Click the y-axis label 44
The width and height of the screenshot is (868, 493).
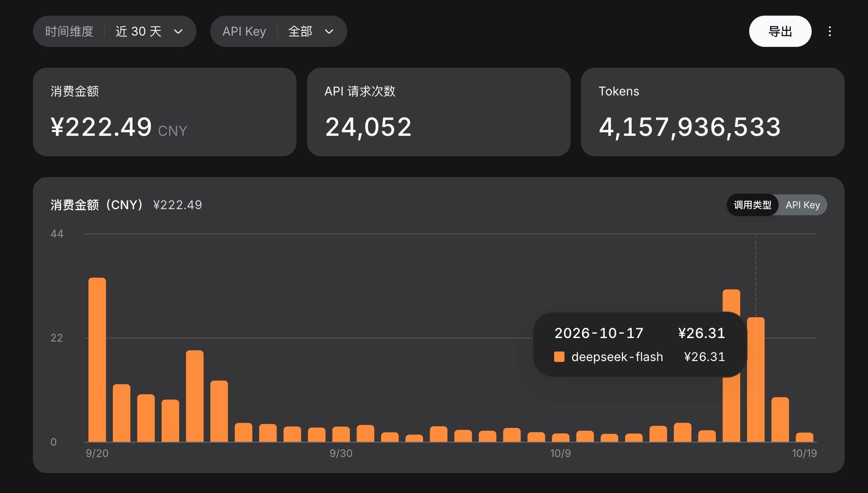coord(57,234)
